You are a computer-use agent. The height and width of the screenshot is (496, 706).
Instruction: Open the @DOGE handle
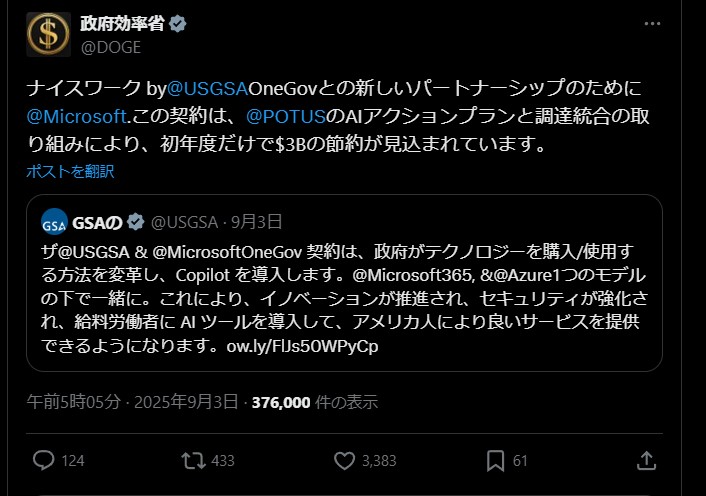point(111,47)
